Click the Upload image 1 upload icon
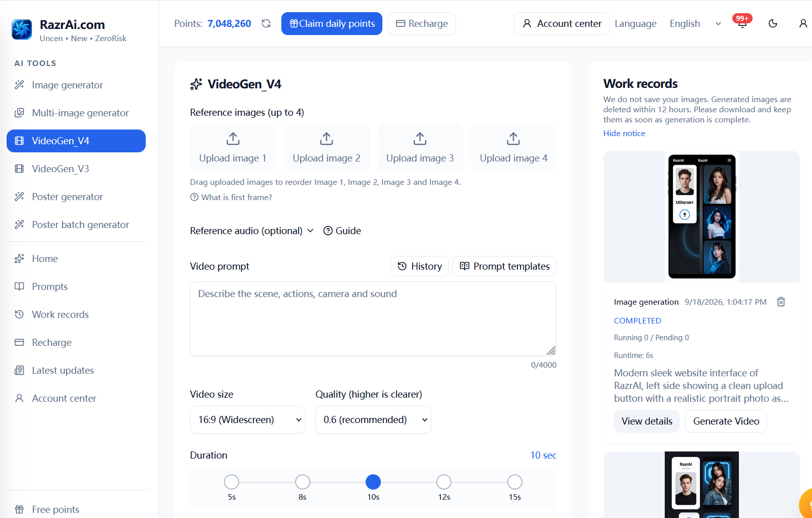812x518 pixels. pyautogui.click(x=233, y=139)
